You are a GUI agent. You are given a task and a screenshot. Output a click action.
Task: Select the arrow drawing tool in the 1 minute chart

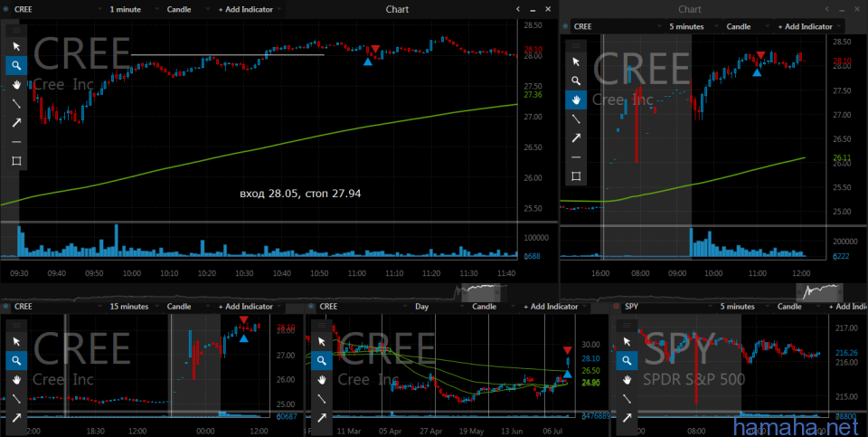(x=16, y=123)
